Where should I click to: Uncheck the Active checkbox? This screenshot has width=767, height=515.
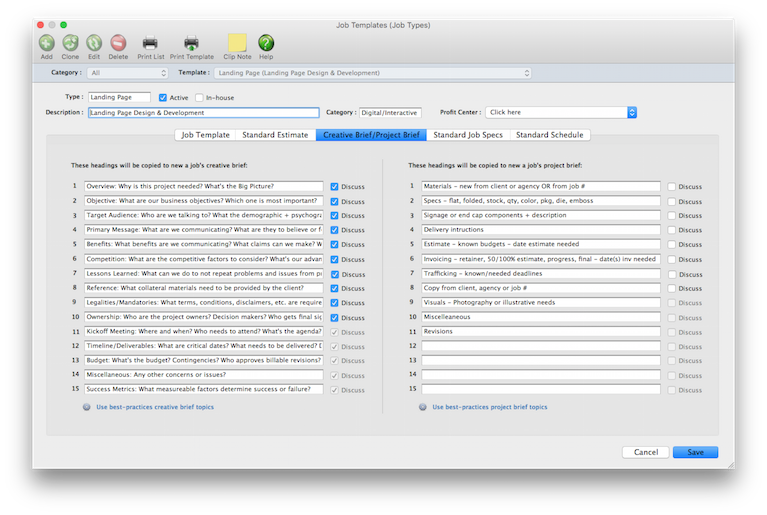(x=163, y=98)
